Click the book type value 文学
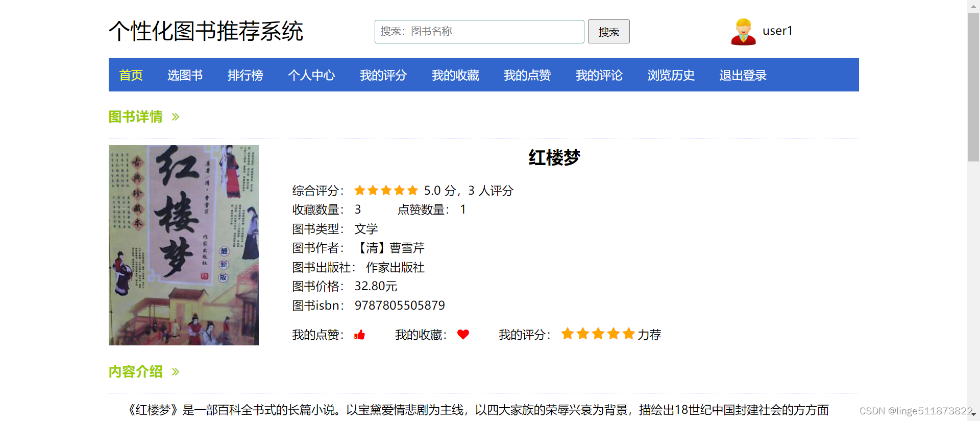 [x=366, y=229]
